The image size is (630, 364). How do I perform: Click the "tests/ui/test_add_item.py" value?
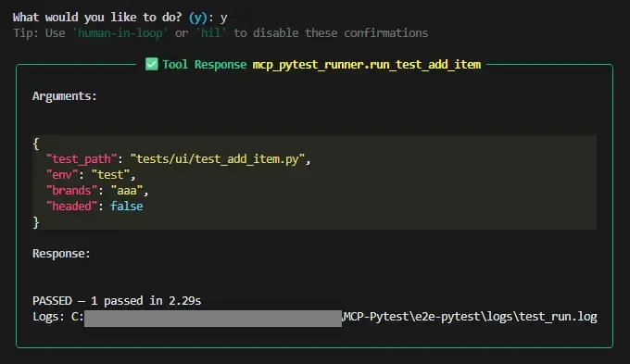(218, 159)
